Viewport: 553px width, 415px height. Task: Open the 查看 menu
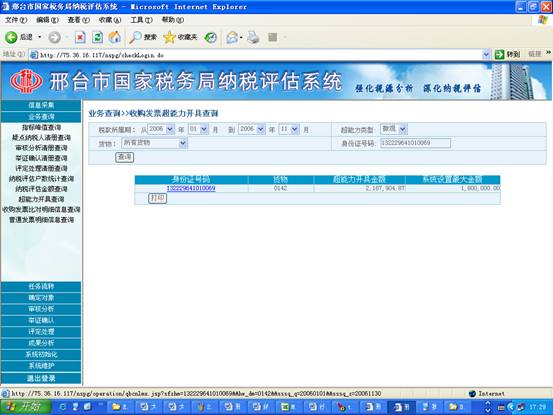point(78,20)
